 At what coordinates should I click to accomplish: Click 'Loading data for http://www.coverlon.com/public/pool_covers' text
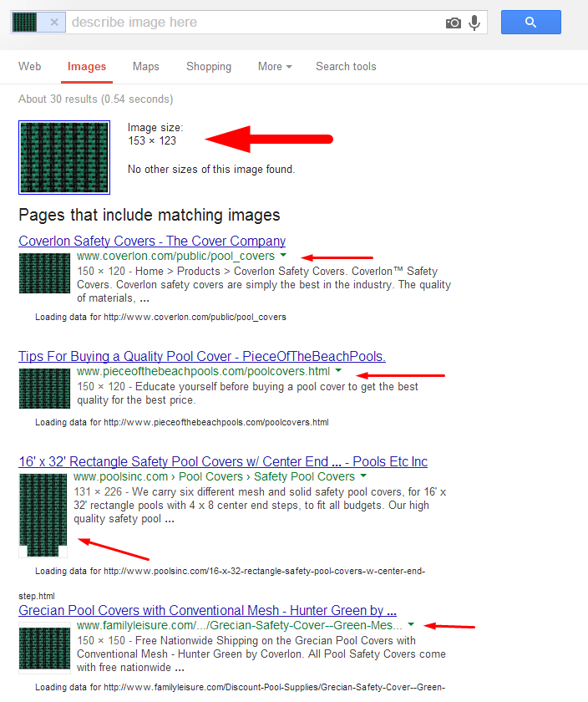point(160,317)
